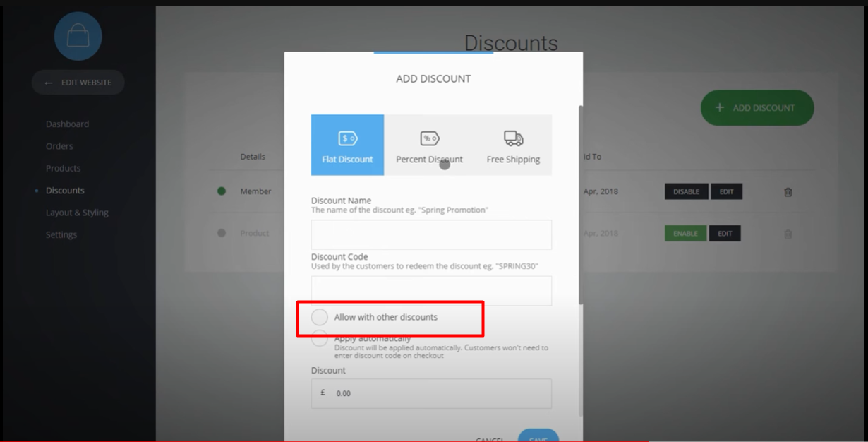Toggle Apply automatically option
The image size is (868, 442).
click(320, 339)
